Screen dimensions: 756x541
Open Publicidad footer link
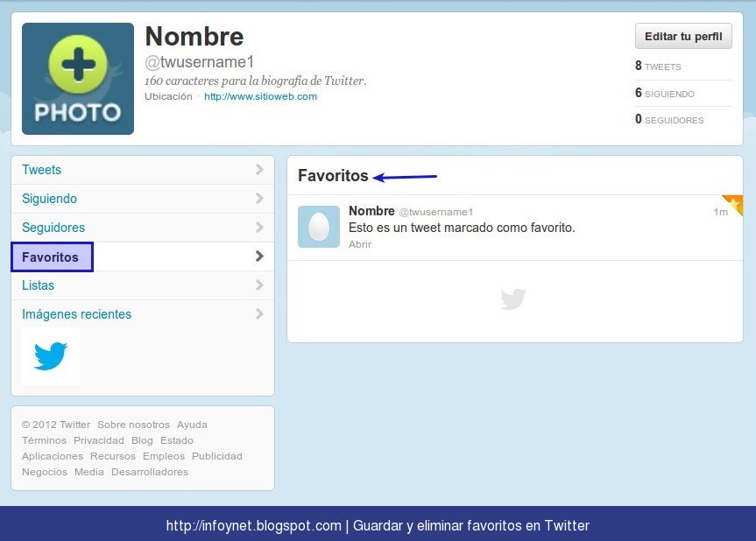point(217,456)
